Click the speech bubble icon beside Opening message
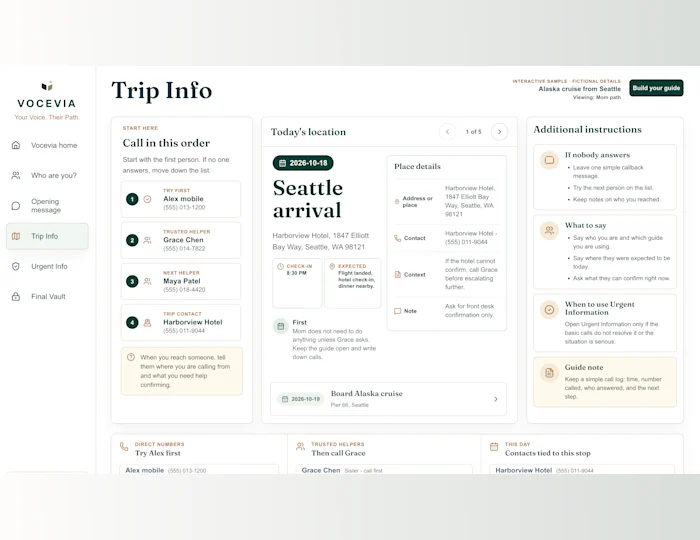Screen dimensions: 700x540 point(16,206)
